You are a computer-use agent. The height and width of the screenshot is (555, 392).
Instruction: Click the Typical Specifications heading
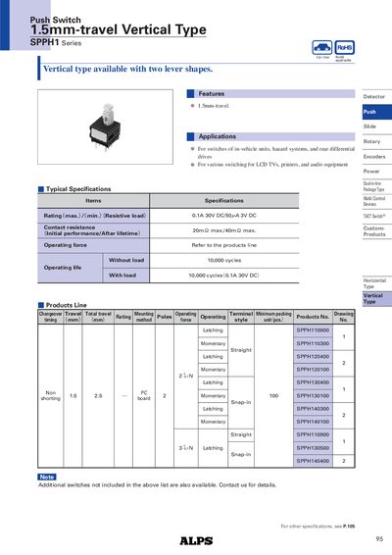78,189
